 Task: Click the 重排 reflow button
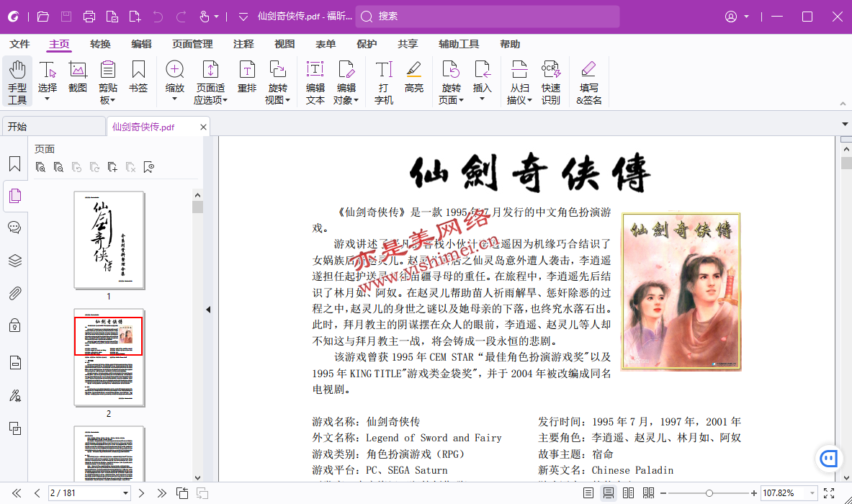tap(247, 76)
